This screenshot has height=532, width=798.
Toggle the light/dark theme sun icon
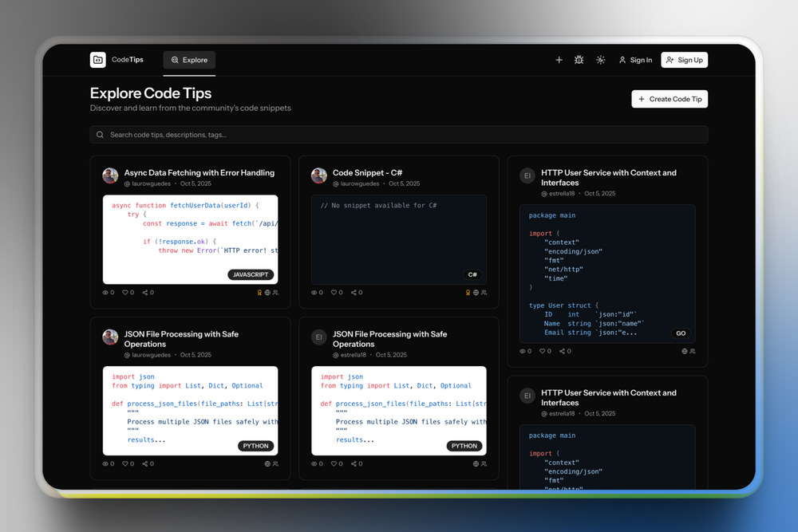click(x=601, y=60)
